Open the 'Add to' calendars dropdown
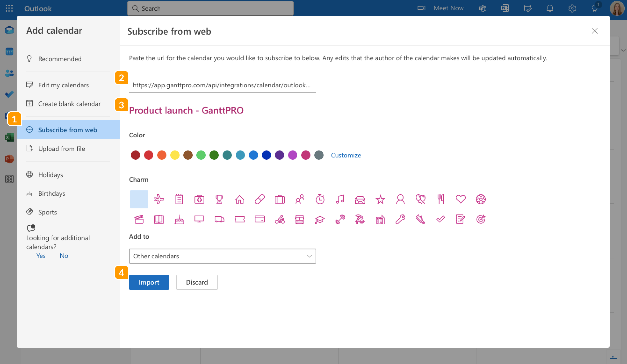Screen dimensions: 627x364 click(x=222, y=256)
